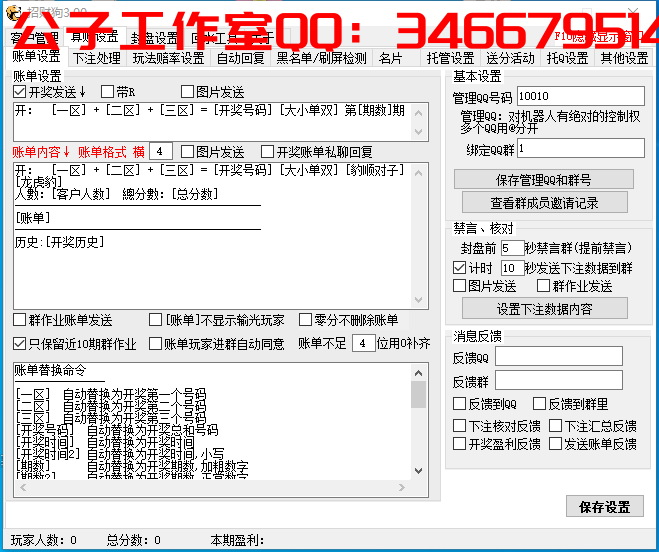
Task: Click 保存管理QQ和群号 button
Action: point(544,180)
